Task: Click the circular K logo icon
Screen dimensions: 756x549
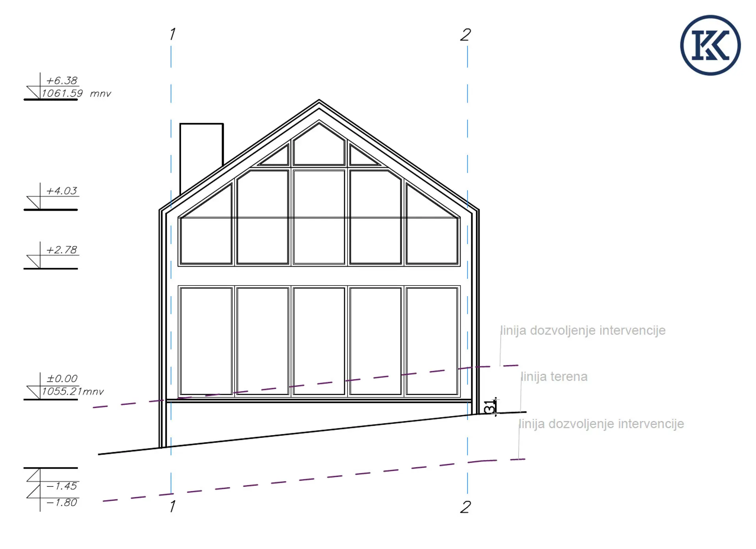Action: point(710,45)
